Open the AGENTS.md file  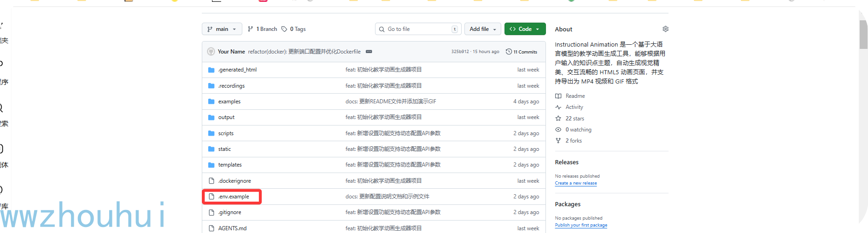point(232,228)
